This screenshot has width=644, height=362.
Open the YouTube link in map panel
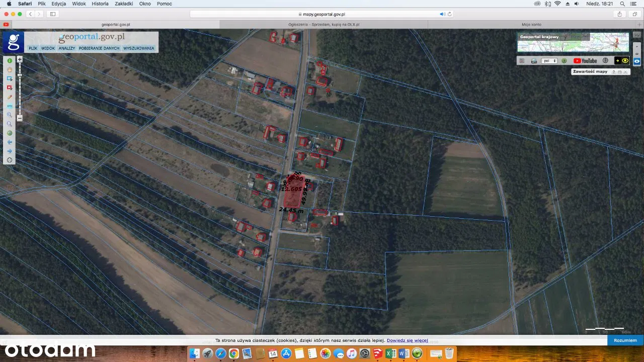[x=585, y=61]
